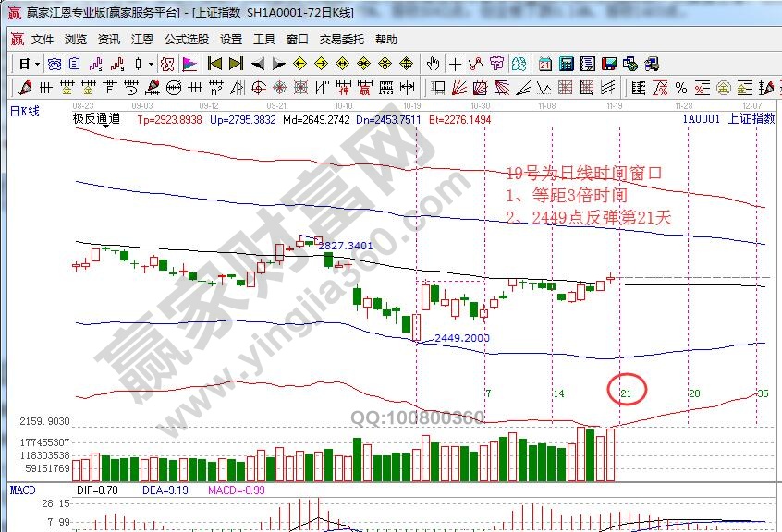
Task: Open the 日 period dropdown arrow
Action: (37, 64)
